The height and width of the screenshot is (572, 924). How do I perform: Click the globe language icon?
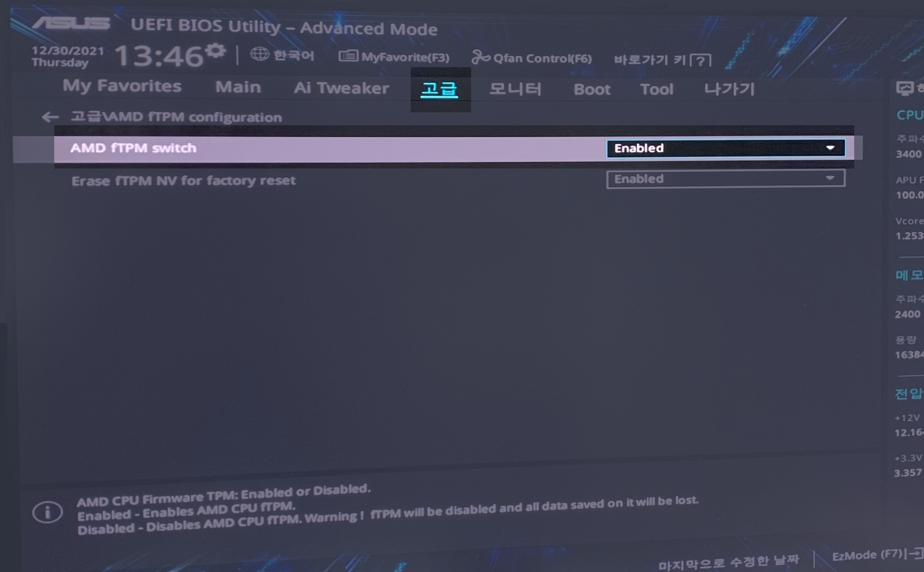point(260,54)
